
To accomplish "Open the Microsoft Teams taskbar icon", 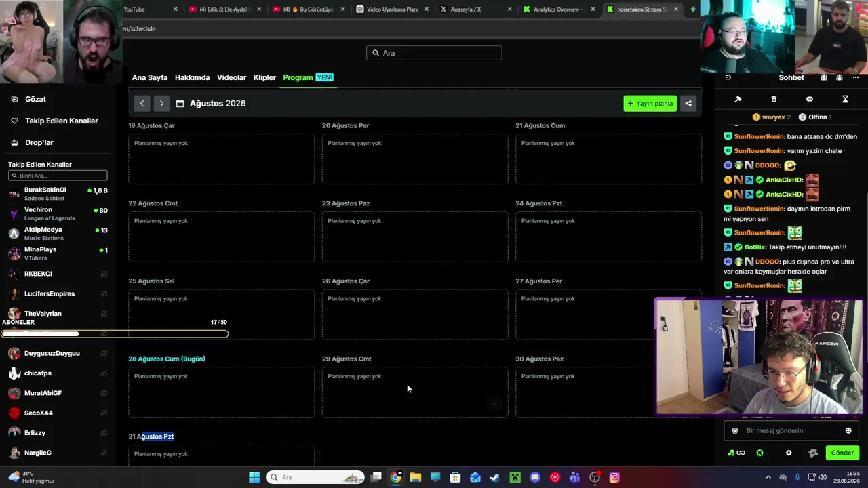I will [x=574, y=477].
